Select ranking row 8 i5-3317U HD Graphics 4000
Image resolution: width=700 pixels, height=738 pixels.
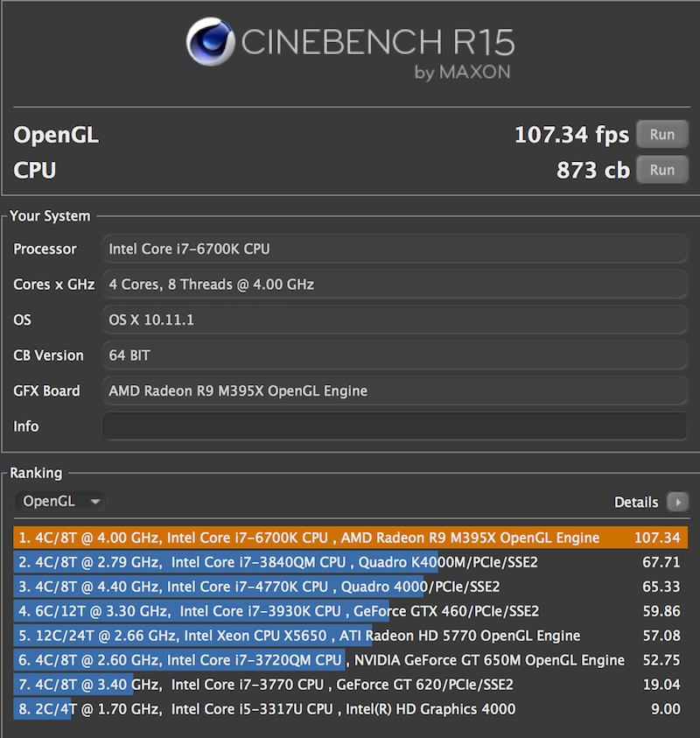tap(351, 709)
